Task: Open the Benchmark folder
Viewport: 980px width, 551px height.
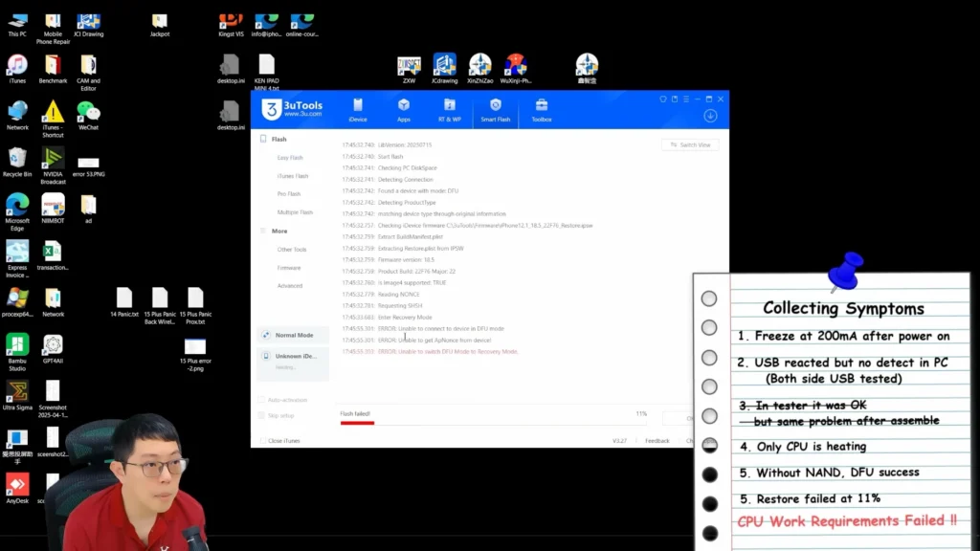Action: click(x=54, y=69)
